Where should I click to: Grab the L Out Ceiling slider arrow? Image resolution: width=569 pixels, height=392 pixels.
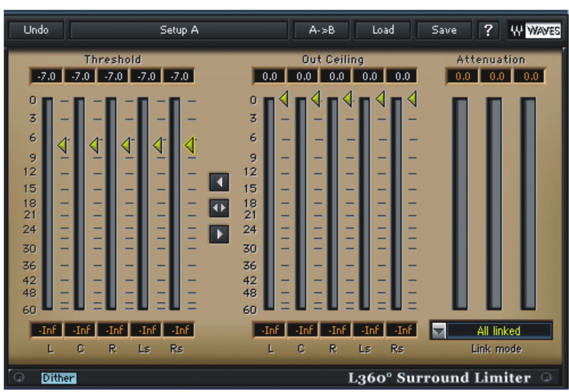click(284, 99)
